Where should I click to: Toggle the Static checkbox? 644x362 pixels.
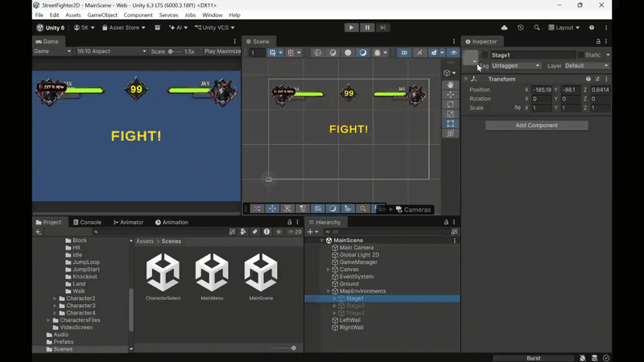[x=580, y=55]
